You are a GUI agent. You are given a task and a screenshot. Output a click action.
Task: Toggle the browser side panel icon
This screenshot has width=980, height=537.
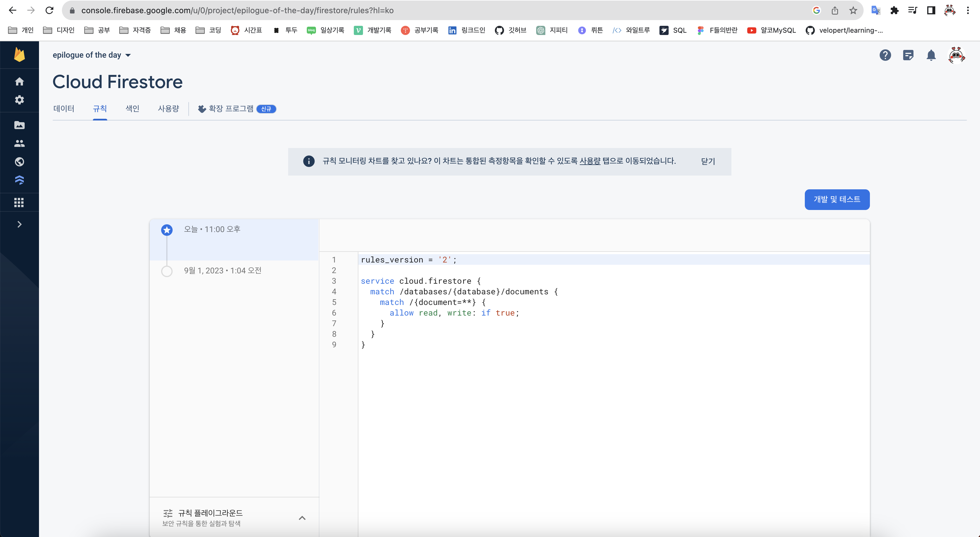931,10
